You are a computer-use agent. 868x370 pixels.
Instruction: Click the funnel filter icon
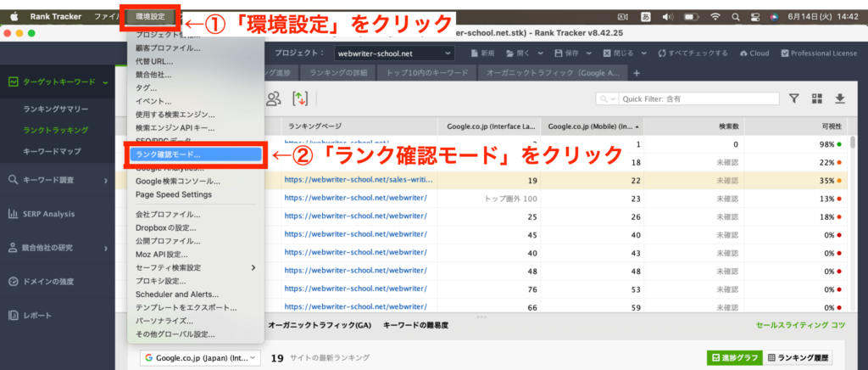pos(793,98)
